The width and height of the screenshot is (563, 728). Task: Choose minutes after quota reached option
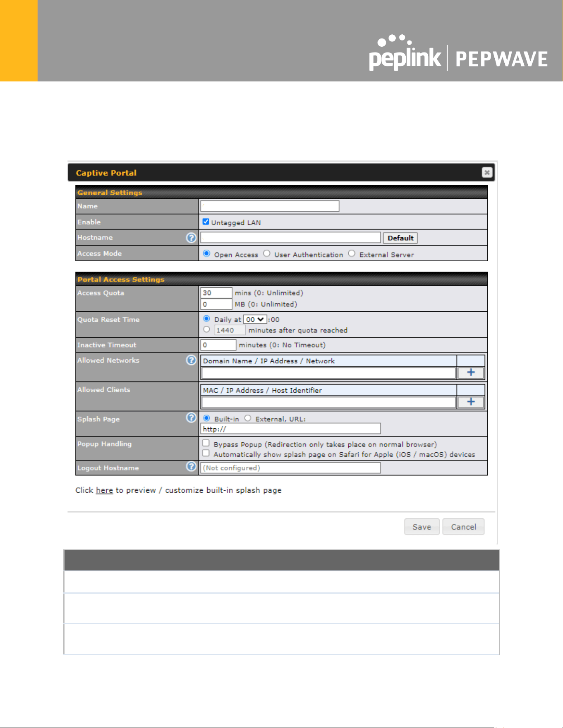pos(206,329)
